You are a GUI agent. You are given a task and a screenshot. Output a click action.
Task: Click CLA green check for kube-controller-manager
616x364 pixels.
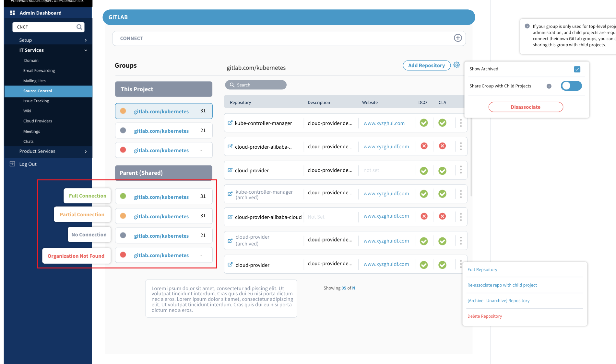pos(442,123)
